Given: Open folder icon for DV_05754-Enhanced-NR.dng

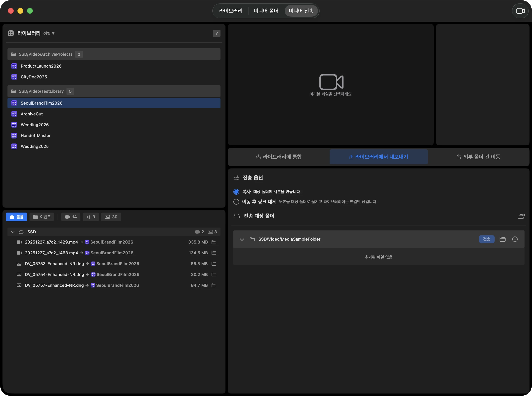Looking at the screenshot, I should pyautogui.click(x=214, y=275).
